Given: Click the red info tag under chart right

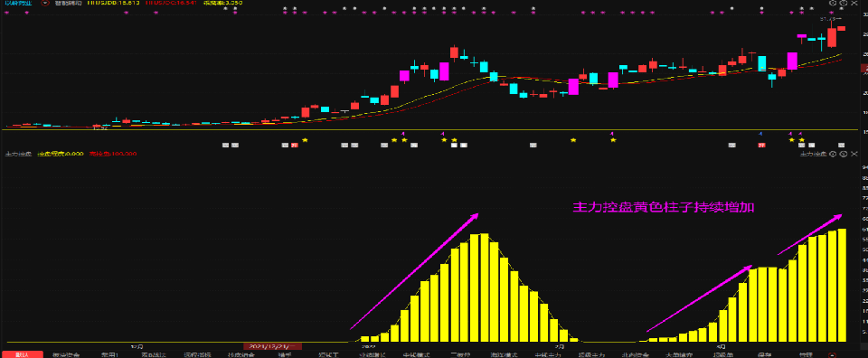Looking at the screenshot, I should pos(762,145).
